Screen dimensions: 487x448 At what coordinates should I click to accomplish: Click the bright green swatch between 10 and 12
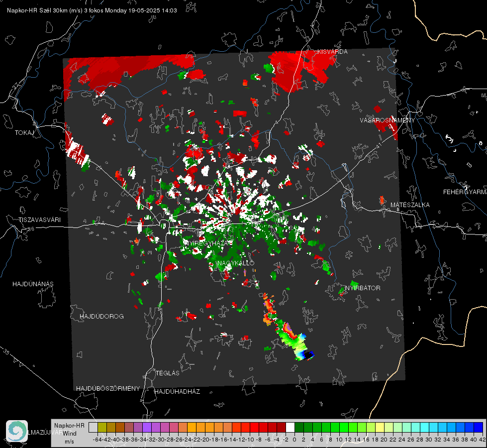coord(344,427)
